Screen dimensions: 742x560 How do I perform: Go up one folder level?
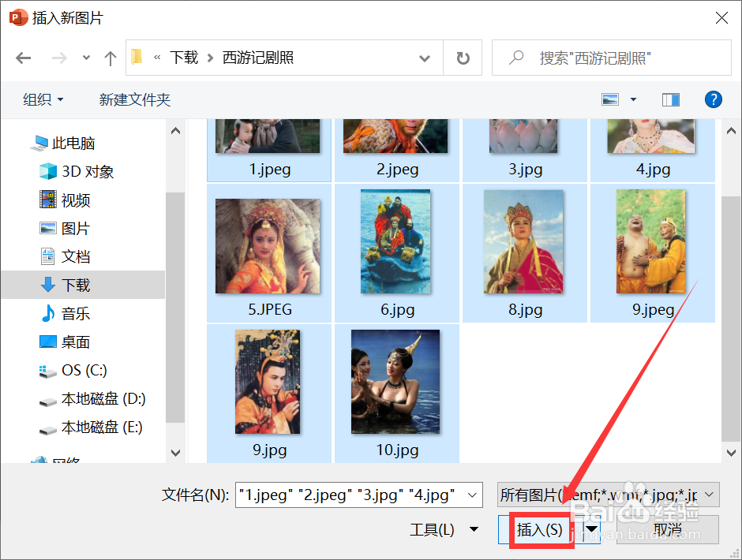click(111, 58)
